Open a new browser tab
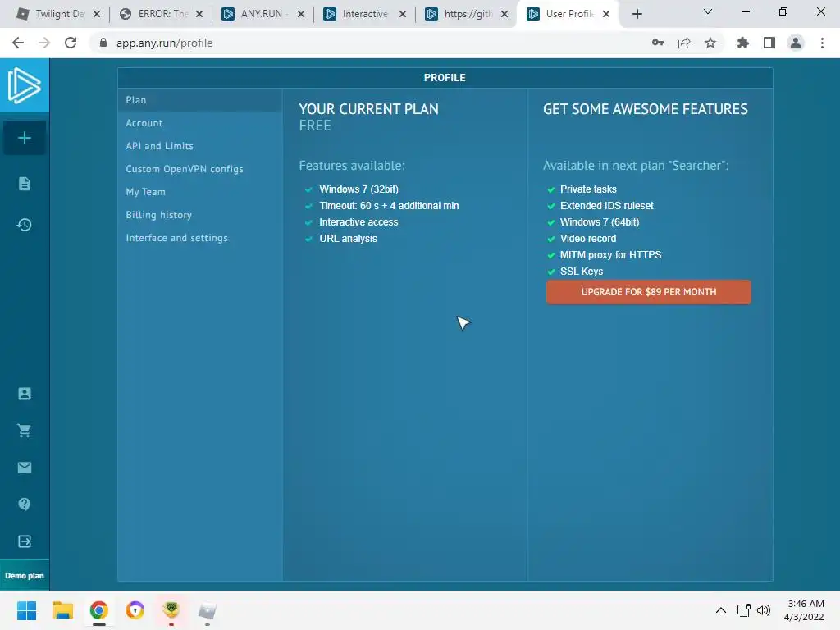This screenshot has width=840, height=630. (x=637, y=14)
